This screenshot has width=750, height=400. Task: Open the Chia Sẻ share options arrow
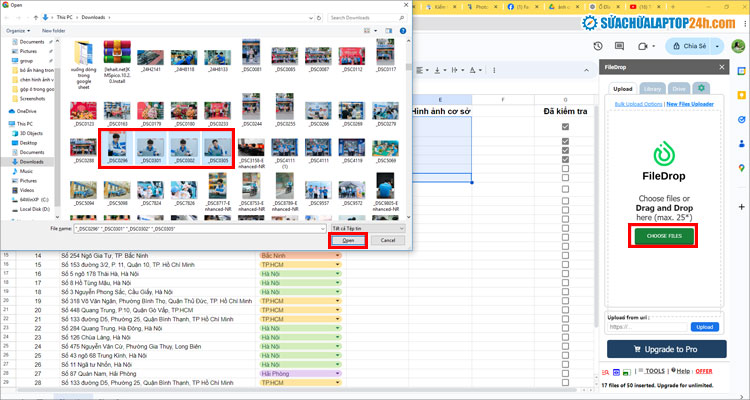click(x=717, y=46)
